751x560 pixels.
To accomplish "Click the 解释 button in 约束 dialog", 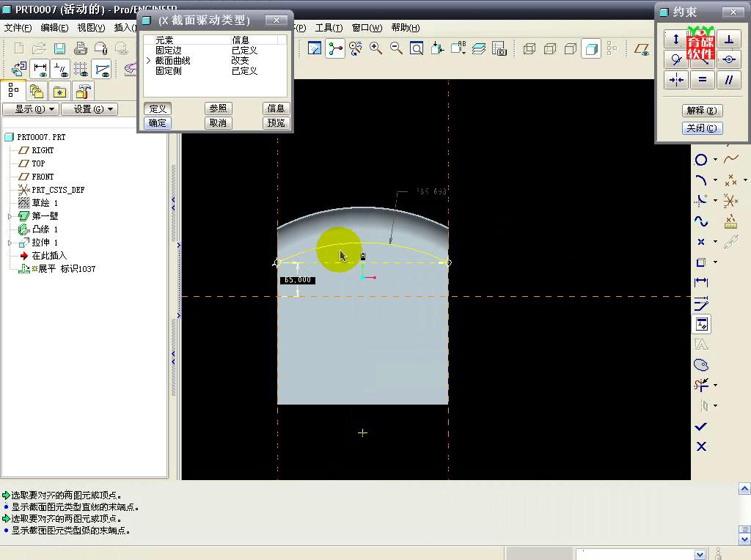I will [x=702, y=111].
